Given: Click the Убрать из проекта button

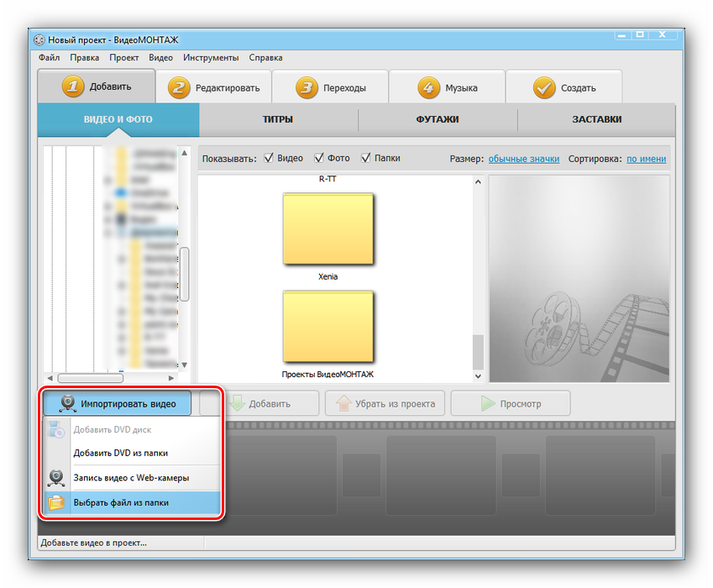Looking at the screenshot, I should click(385, 404).
